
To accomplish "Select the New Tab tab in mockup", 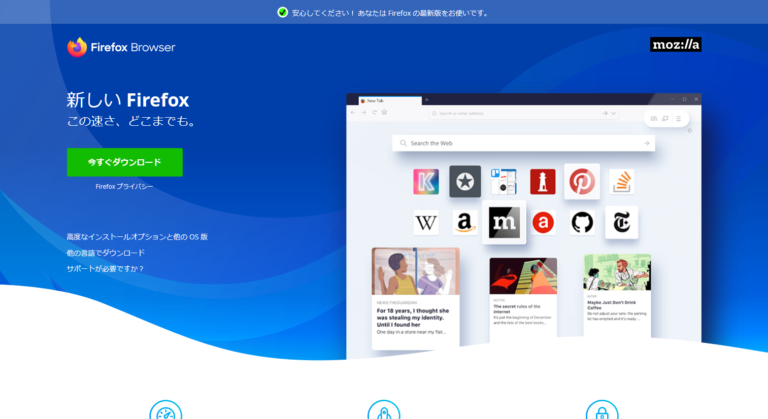I will 390,100.
